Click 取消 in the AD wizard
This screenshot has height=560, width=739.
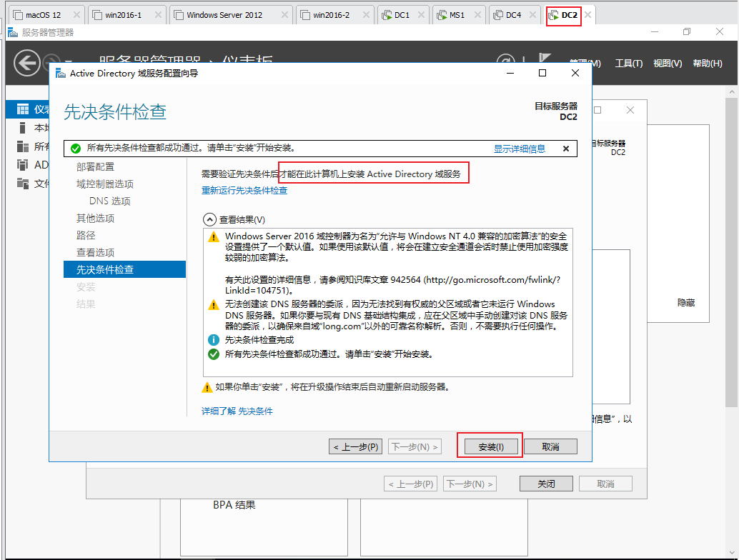point(550,446)
